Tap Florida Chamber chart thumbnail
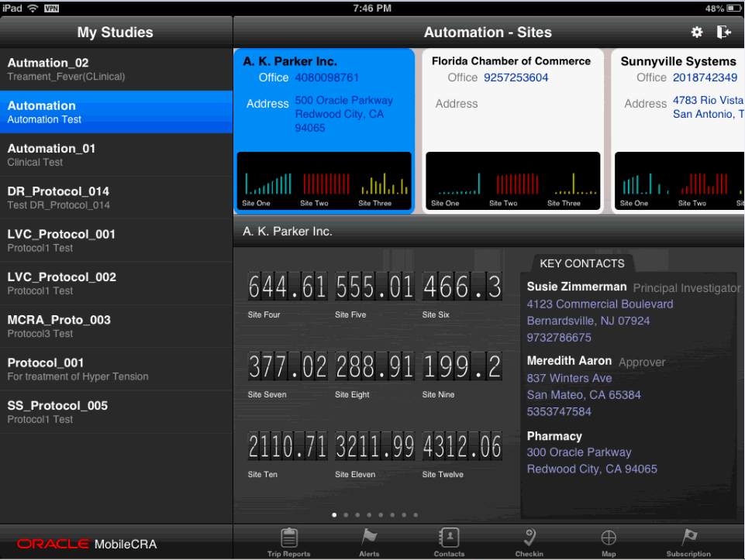 (512, 180)
